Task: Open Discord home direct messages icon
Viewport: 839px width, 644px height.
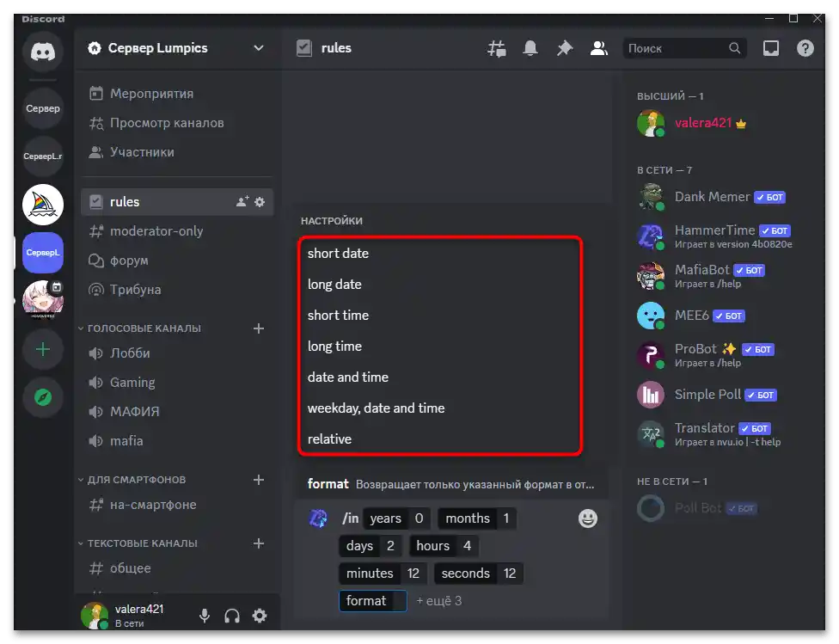Action: click(43, 52)
